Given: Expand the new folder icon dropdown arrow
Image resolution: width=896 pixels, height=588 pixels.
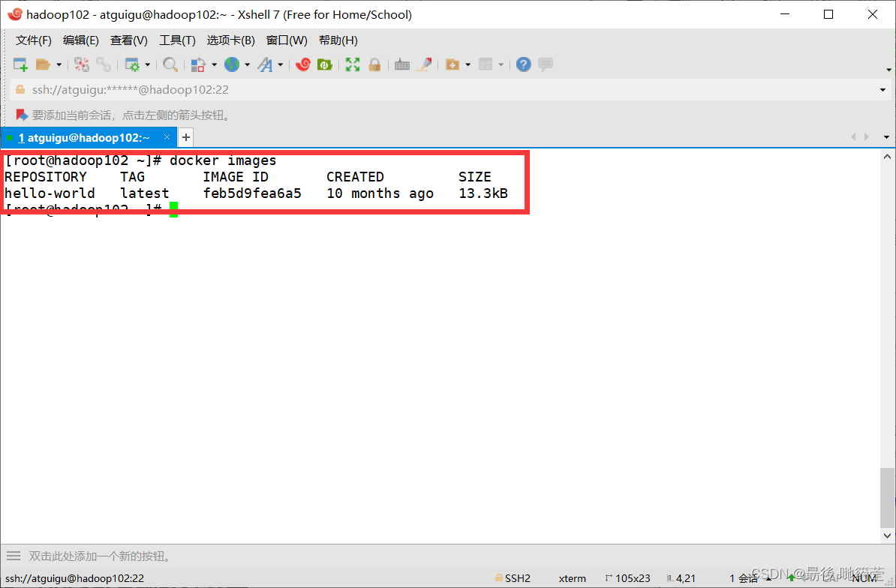Looking at the screenshot, I should pyautogui.click(x=468, y=65).
